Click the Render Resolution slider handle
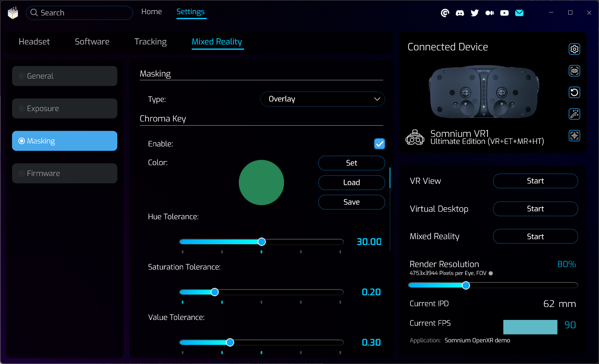Viewport: 599px width, 364px height. [x=466, y=285]
